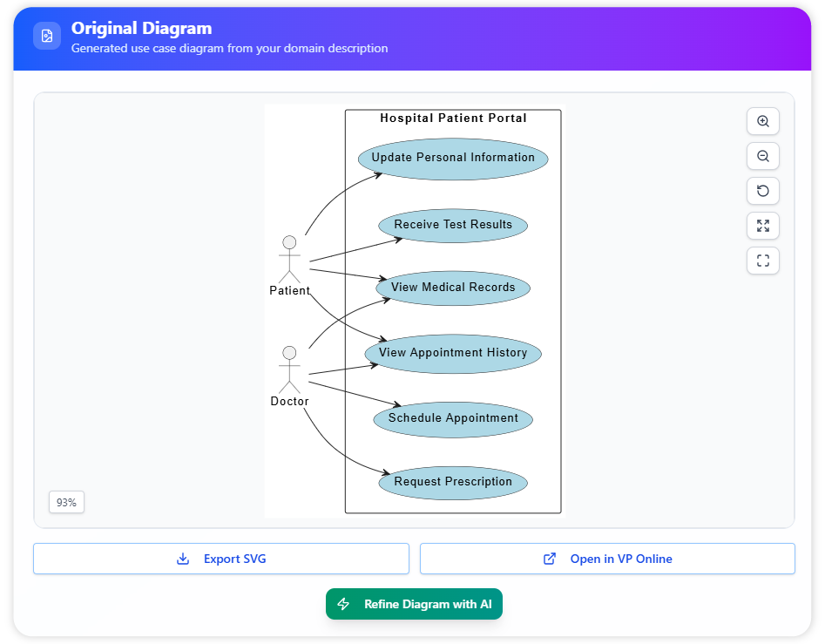Click the Doctor actor stick figure

tap(289, 369)
